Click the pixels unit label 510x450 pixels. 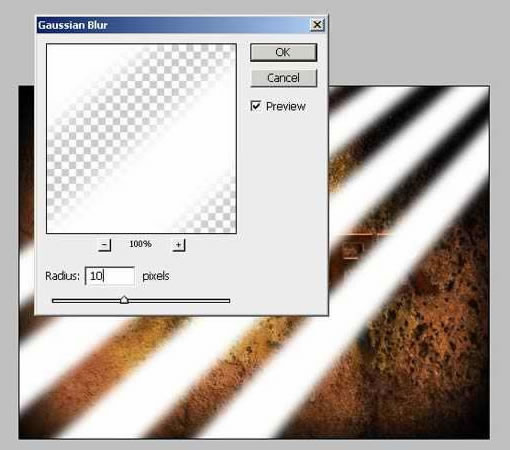click(x=156, y=276)
